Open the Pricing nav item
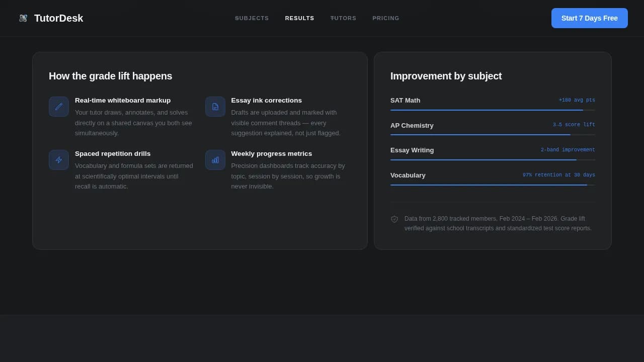Screen dimensions: 644x362 pos(386,18)
